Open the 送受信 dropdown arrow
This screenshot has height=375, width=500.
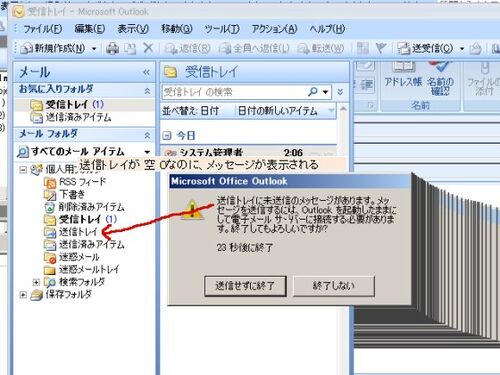[x=462, y=49]
